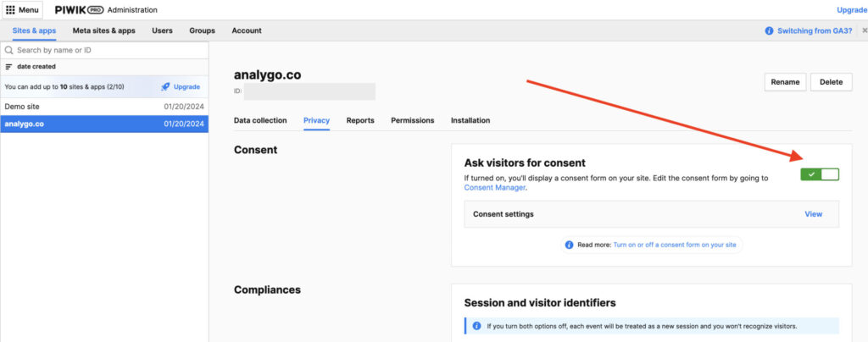Click the redacted ID field

(x=309, y=91)
